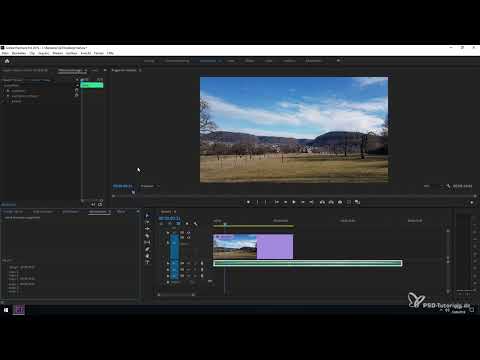
Task: Open the source panel group overflow chevron
Action: pos(105,70)
